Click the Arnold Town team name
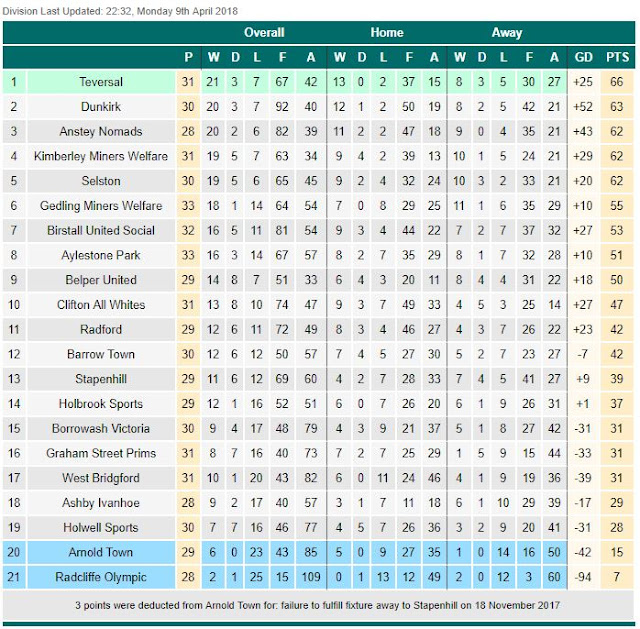 pos(101,553)
